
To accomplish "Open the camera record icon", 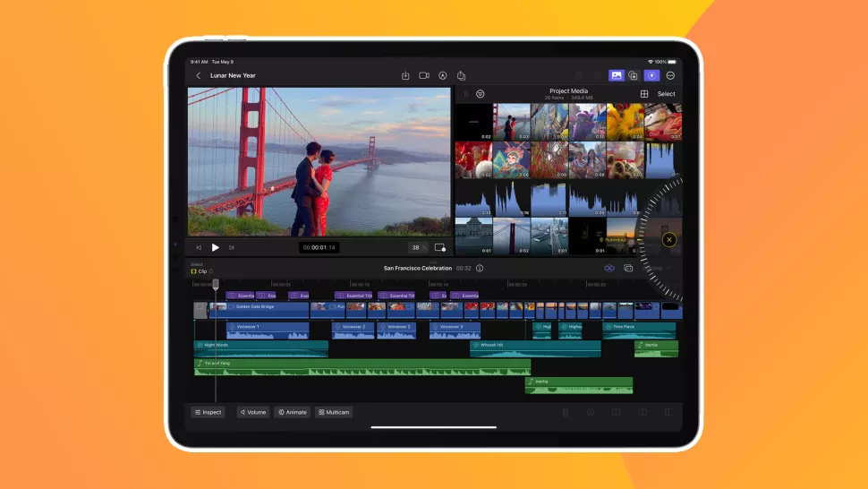I will tap(424, 76).
